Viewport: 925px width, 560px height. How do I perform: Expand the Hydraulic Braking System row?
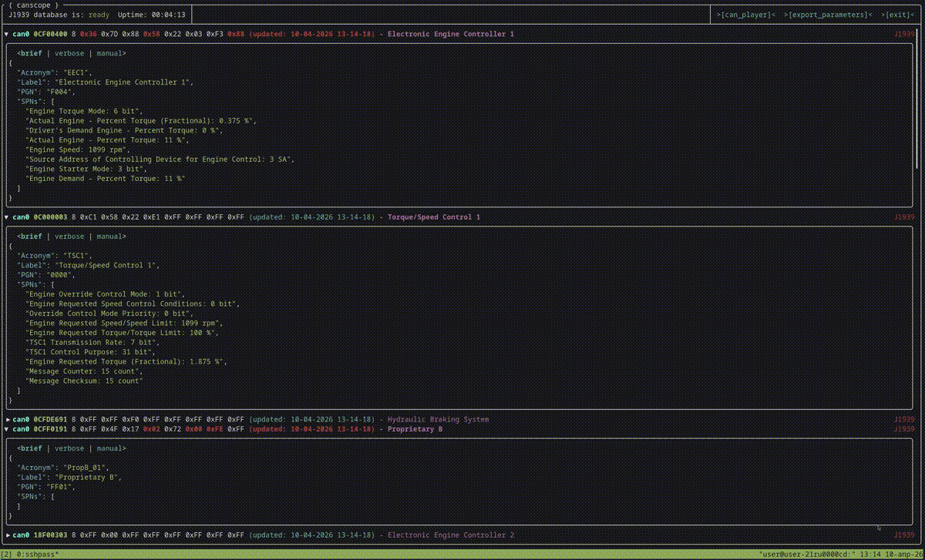(x=7, y=420)
